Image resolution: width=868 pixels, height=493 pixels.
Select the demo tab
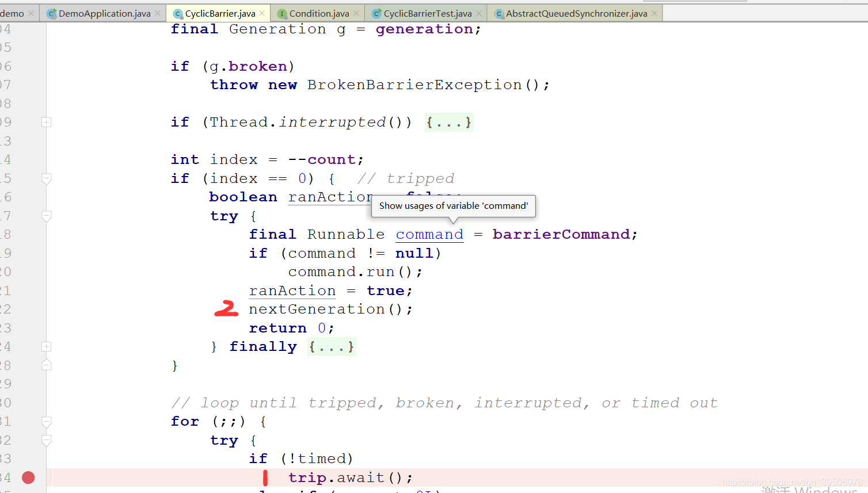12,13
